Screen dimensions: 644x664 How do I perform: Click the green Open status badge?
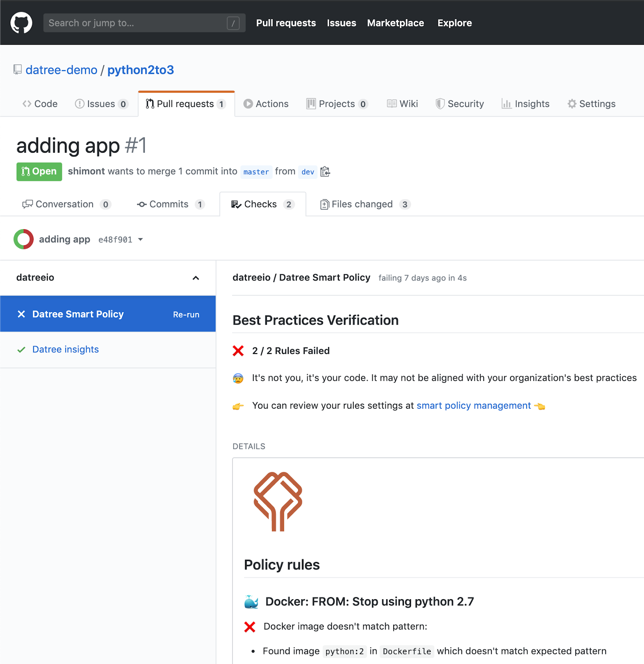39,171
